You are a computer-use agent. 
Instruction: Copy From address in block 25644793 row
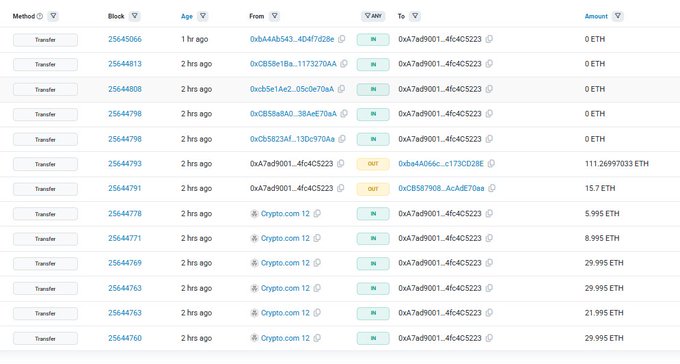(341, 164)
